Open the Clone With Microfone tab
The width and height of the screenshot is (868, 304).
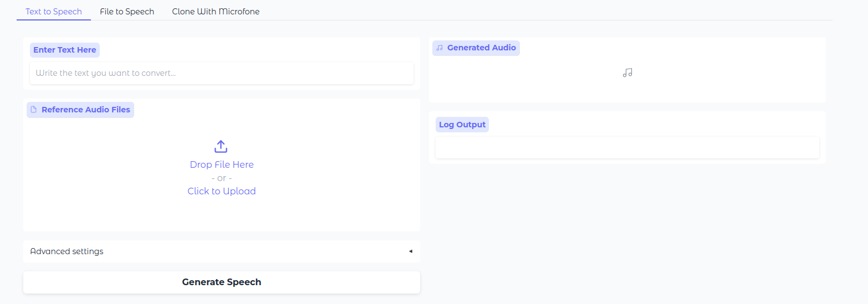(216, 11)
